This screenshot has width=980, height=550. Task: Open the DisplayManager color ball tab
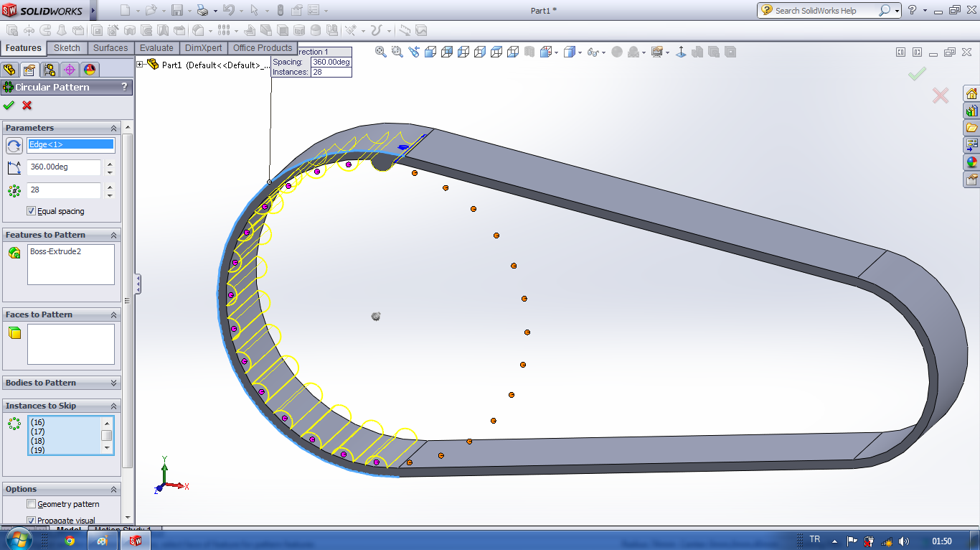(90, 70)
